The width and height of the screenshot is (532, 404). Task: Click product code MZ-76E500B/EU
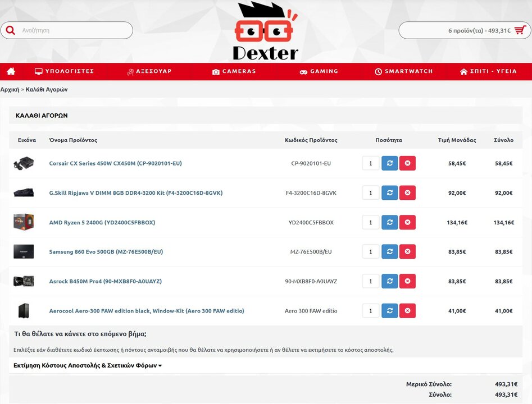[x=311, y=252]
